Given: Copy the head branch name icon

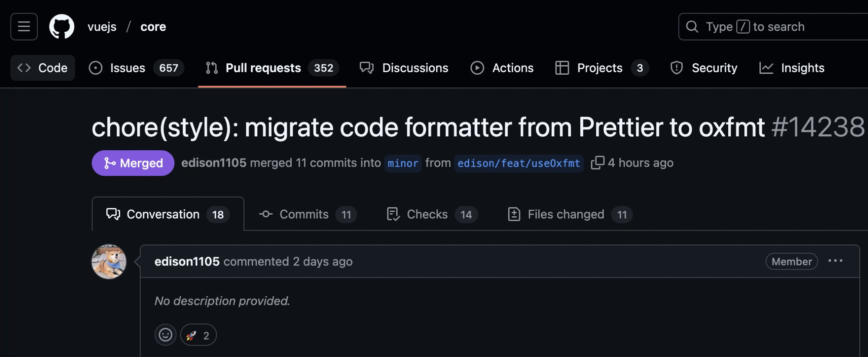Looking at the screenshot, I should (597, 163).
